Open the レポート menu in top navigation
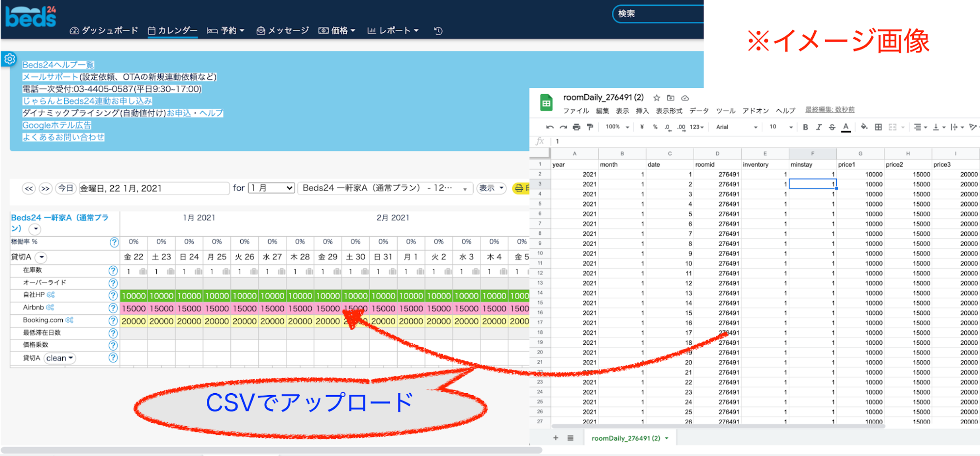 coord(393,30)
